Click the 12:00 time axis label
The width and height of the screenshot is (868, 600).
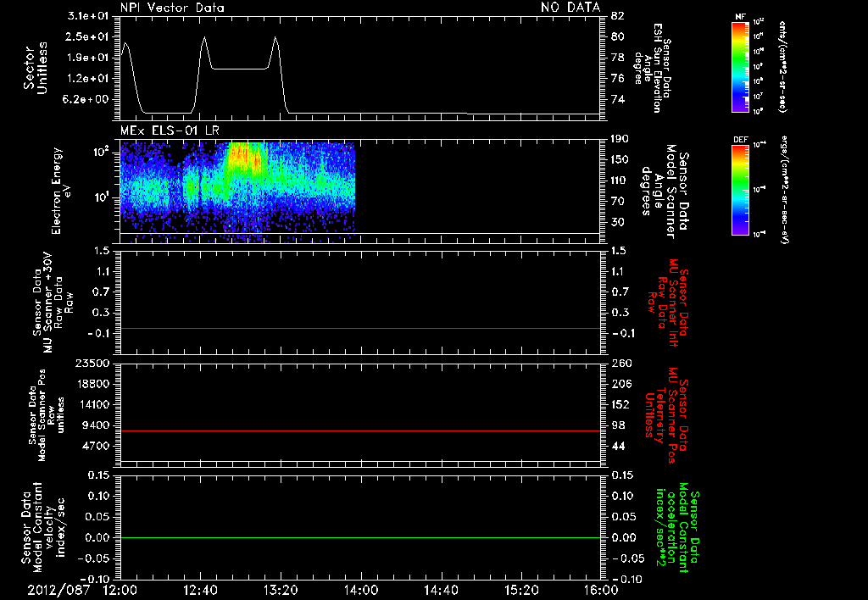120,590
